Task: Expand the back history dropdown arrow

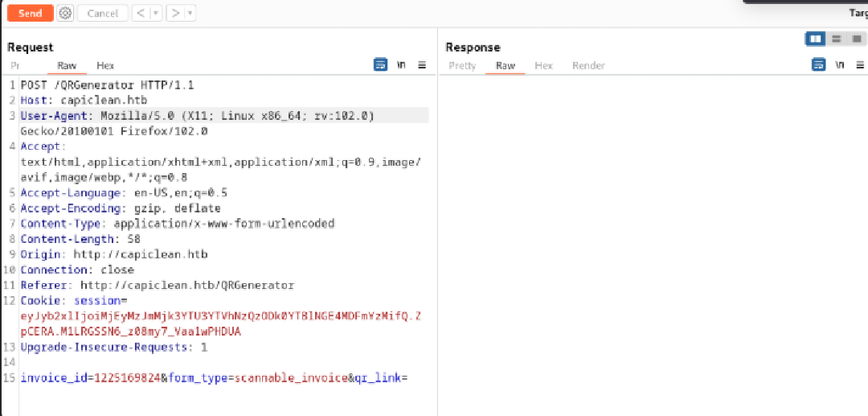Action: pos(155,13)
